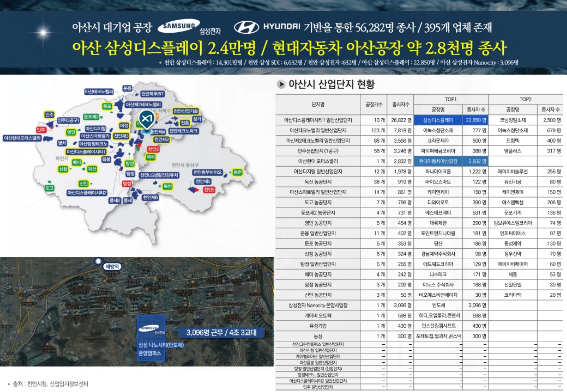Click the 3,096명 근무 / 4조 3교대 callout
Viewport: 567px width, 392px height.
click(221, 333)
